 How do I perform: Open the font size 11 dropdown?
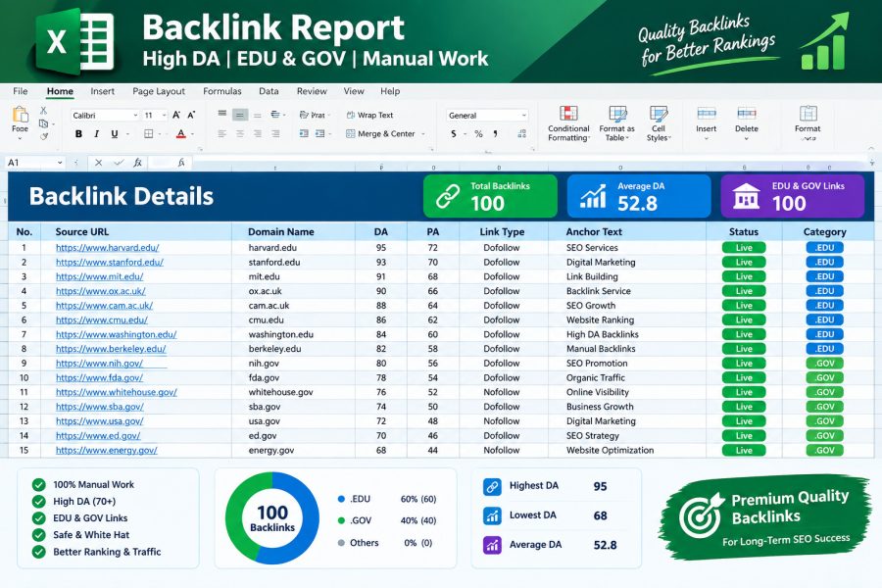(165, 116)
